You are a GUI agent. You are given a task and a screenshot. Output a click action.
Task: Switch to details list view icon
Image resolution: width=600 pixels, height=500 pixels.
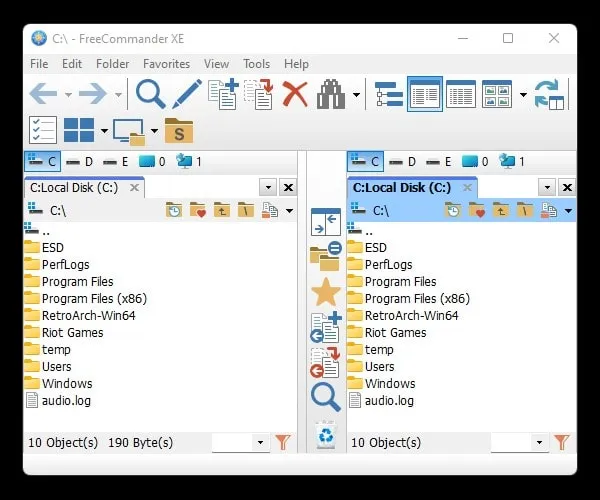[x=425, y=94]
